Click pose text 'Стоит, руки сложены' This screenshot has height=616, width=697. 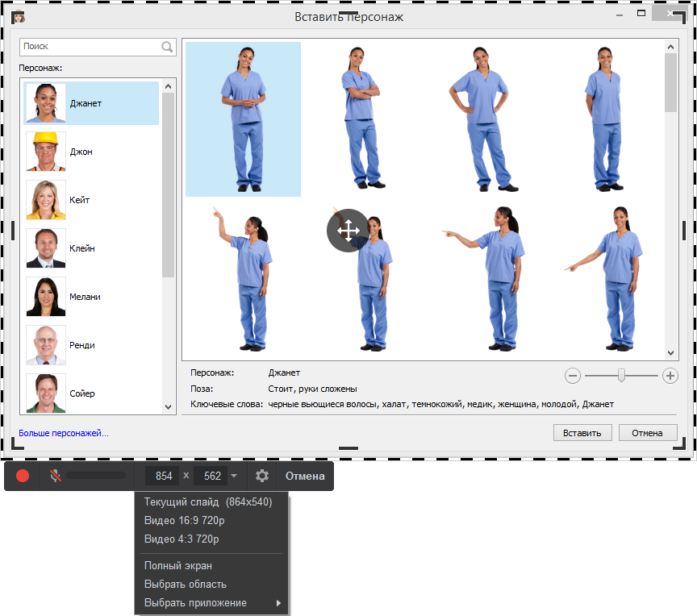click(x=312, y=389)
